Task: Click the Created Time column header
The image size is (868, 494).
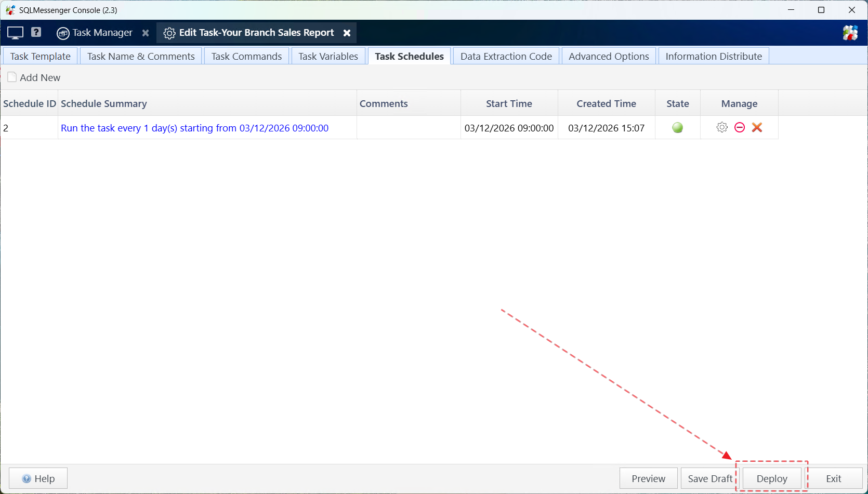Action: pos(606,103)
